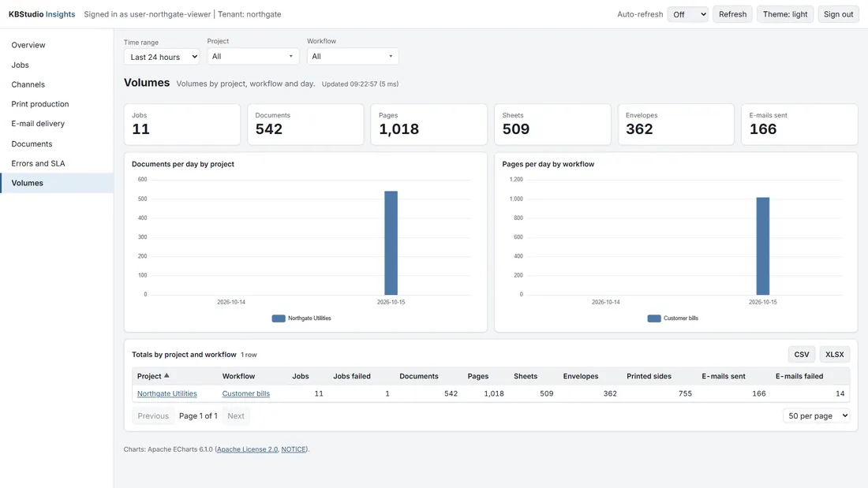Viewport: 868px width, 488px height.
Task: Open E-mail delivery page
Action: pyautogui.click(x=57, y=124)
